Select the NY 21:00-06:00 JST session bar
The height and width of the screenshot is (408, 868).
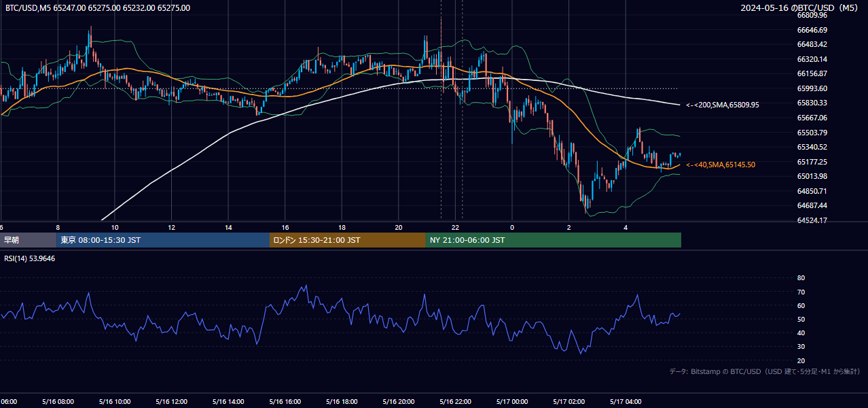click(x=554, y=240)
